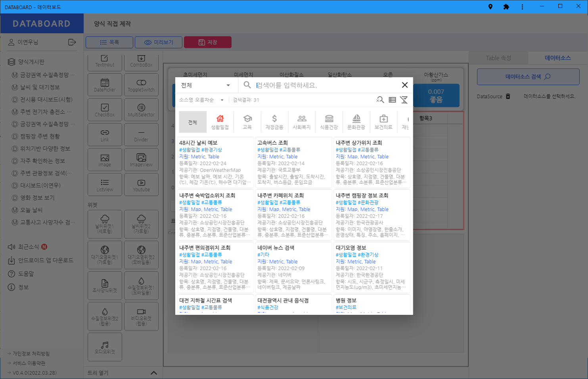Screen dimensions: 588x379
Task: Open the 문화관광 category filter
Action: point(356,121)
